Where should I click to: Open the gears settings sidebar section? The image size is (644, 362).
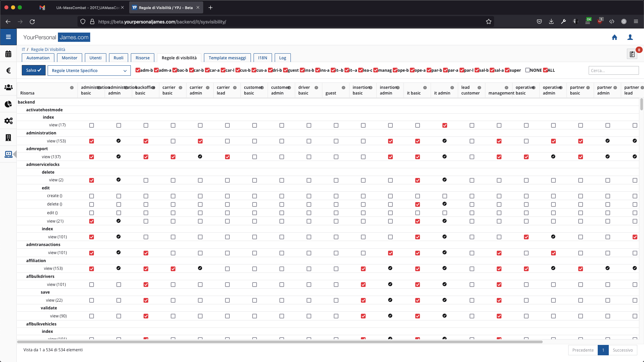click(8, 121)
